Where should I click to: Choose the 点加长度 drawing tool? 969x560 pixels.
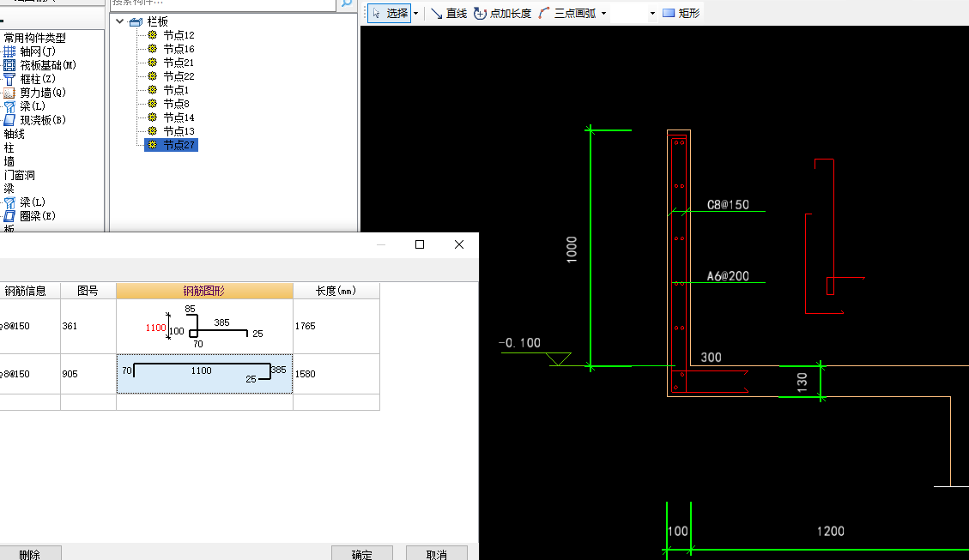502,13
